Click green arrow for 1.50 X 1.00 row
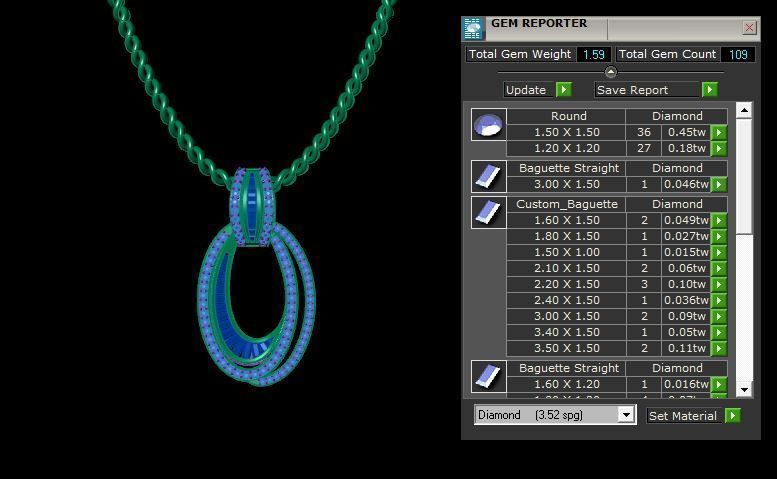 pyautogui.click(x=719, y=252)
